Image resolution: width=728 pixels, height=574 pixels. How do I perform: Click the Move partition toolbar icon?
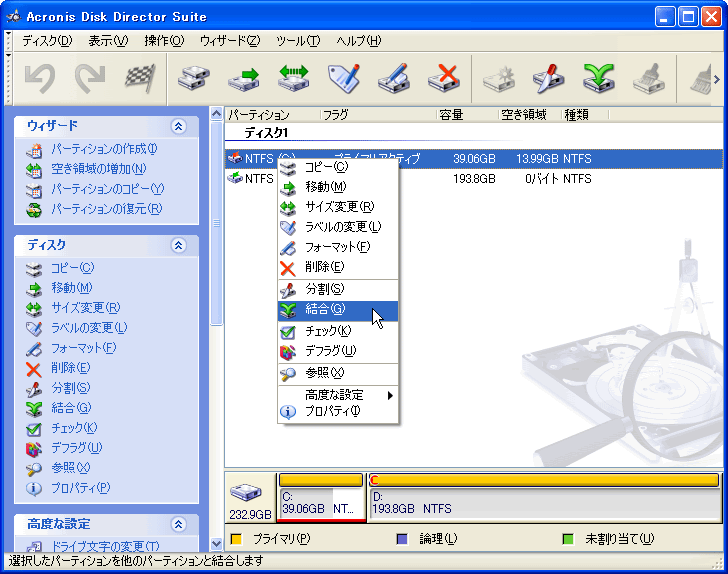(243, 78)
